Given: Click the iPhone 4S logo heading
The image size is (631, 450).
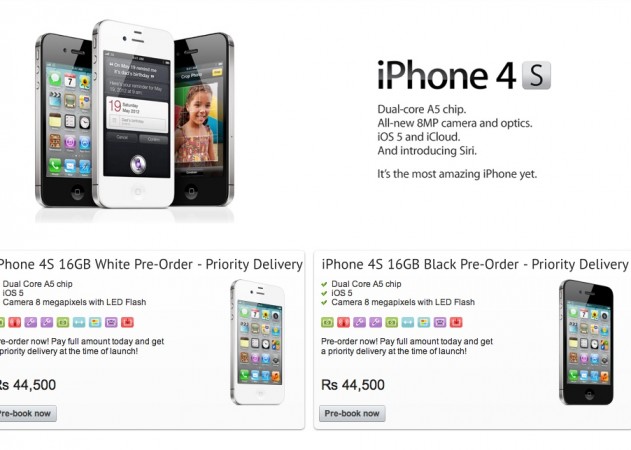Looking at the screenshot, I should (x=464, y=75).
